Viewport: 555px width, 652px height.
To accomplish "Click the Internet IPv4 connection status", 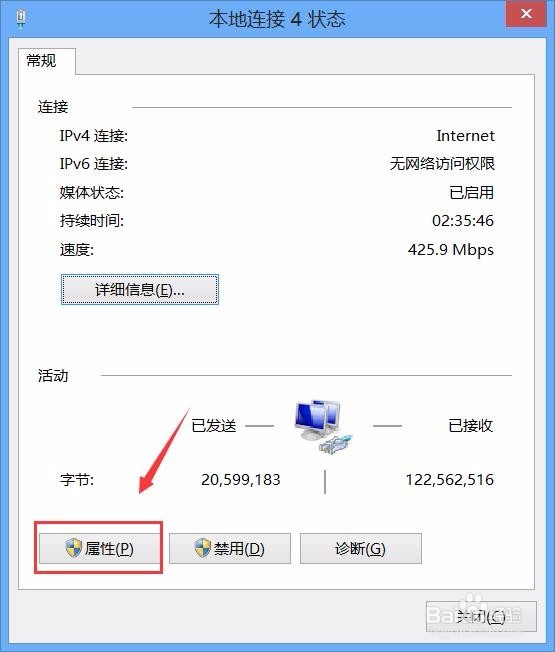I will [465, 136].
